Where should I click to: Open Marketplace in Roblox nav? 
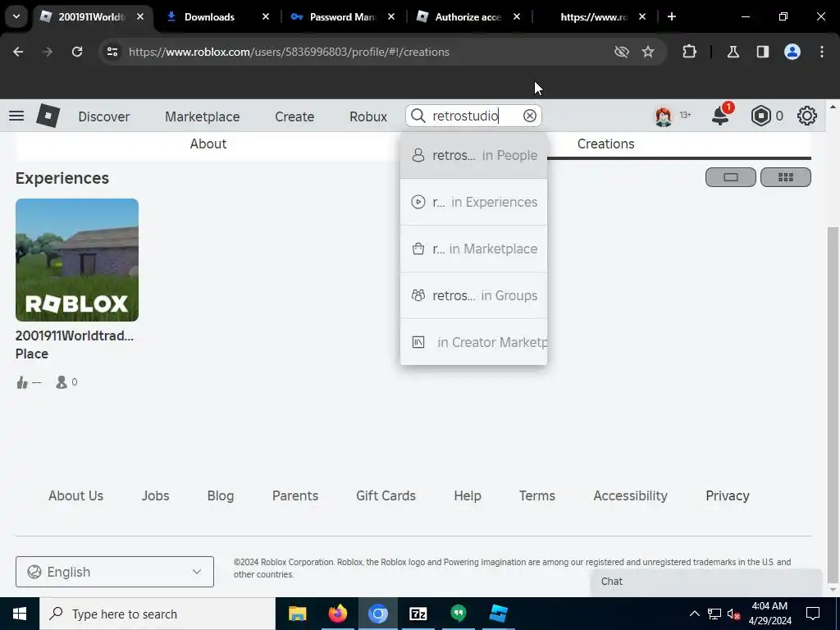pyautogui.click(x=202, y=116)
